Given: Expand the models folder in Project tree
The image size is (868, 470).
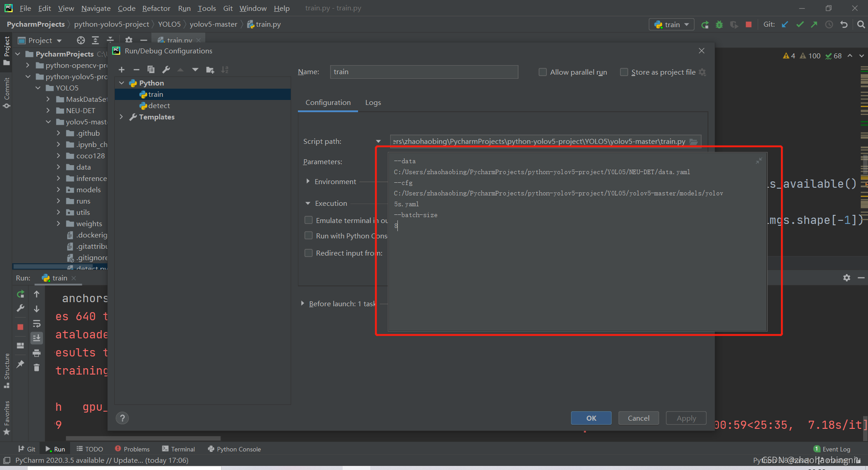Looking at the screenshot, I should point(58,190).
